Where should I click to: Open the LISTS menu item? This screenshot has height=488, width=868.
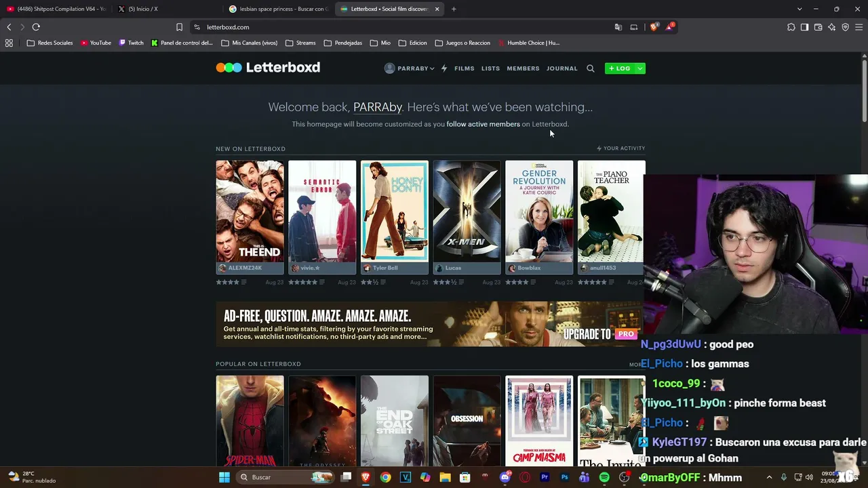(x=490, y=68)
